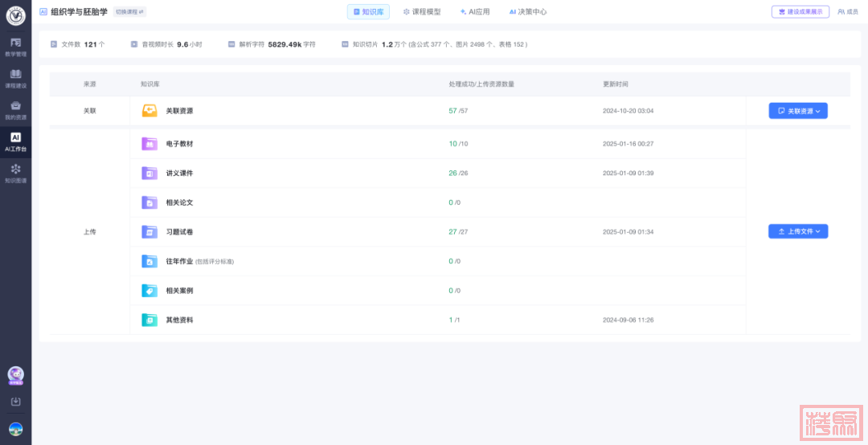Open the user profile avatar
Viewport: 868px width, 445px height.
(15, 429)
